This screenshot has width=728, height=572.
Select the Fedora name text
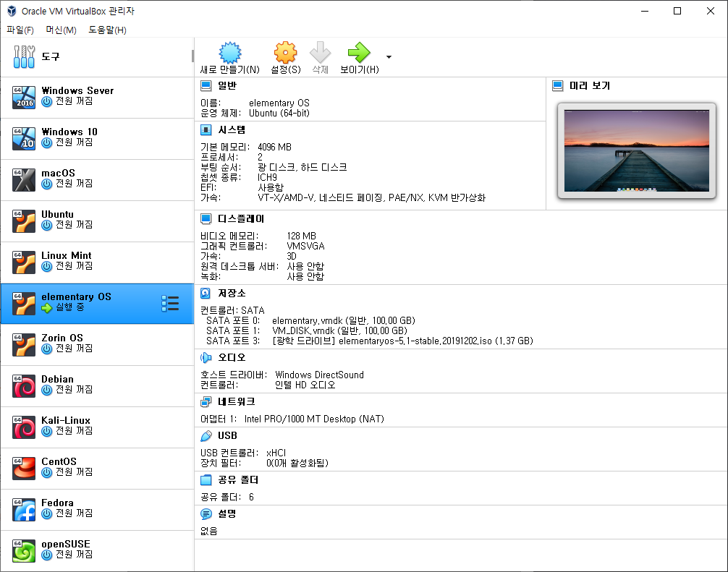click(58, 503)
